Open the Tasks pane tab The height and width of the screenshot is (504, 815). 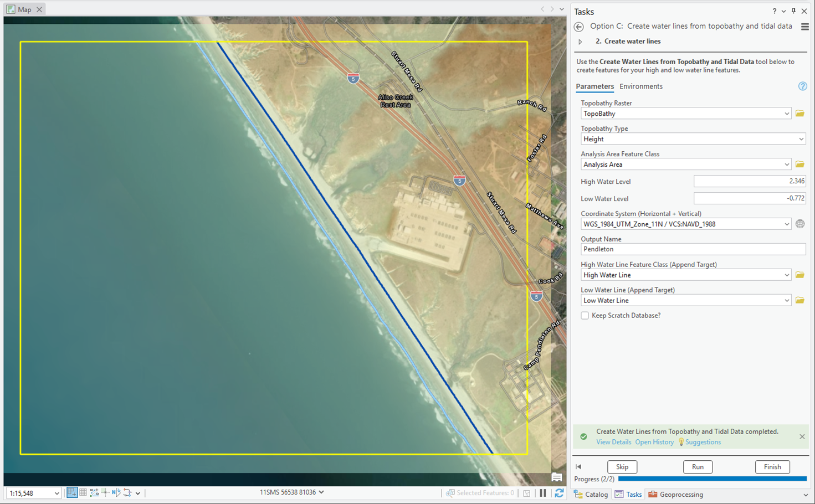pyautogui.click(x=628, y=495)
